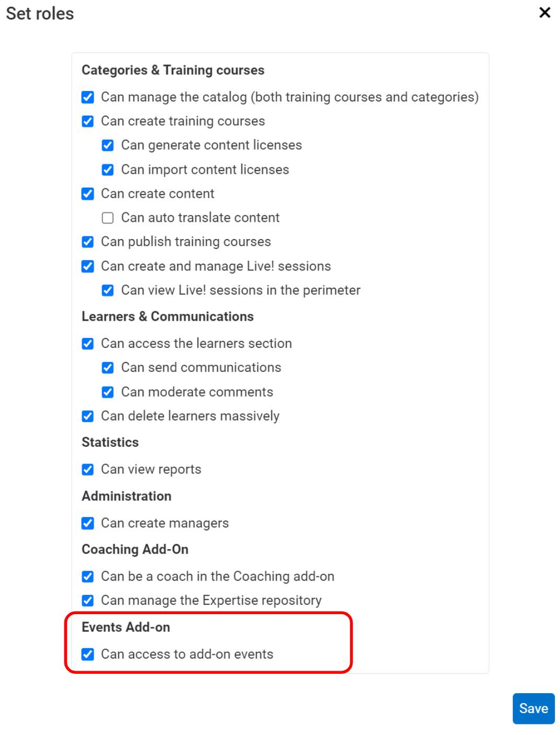Toggle Can import content licenses option
560x735 pixels.
(x=108, y=170)
